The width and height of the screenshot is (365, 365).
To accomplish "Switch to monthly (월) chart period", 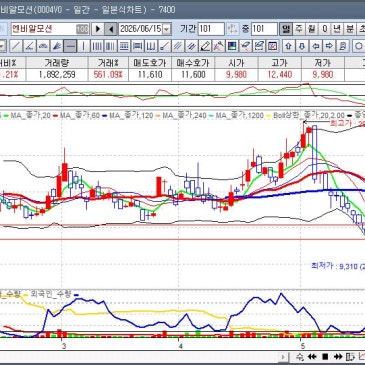I will 311,29.
